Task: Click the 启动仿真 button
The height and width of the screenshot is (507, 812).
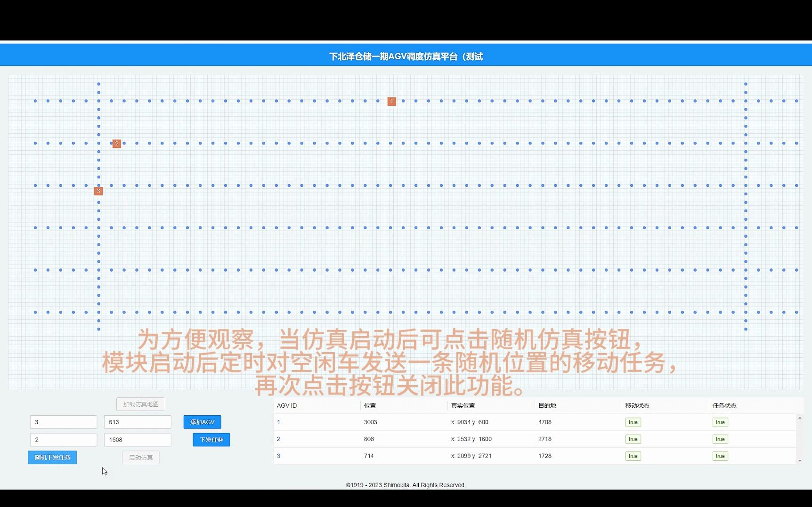Action: (140, 457)
